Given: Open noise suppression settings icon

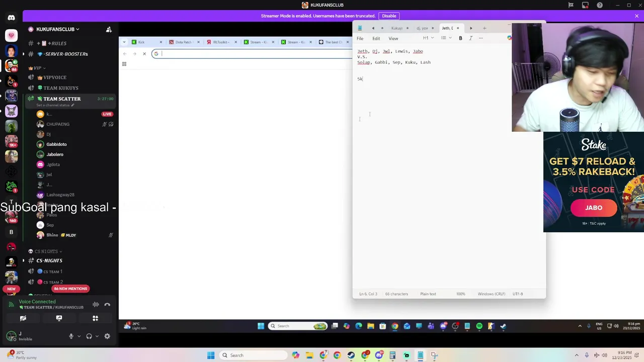Looking at the screenshot, I should click(96, 304).
